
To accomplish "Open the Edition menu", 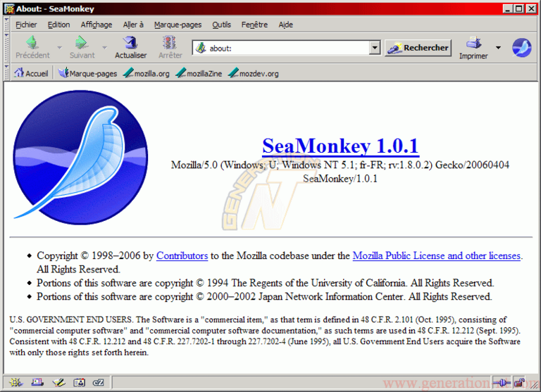I will click(x=58, y=25).
